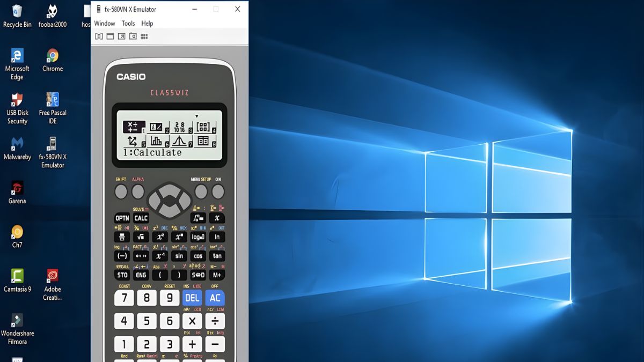The width and height of the screenshot is (644, 362).
Task: Click the ln key
Action: [x=217, y=237]
